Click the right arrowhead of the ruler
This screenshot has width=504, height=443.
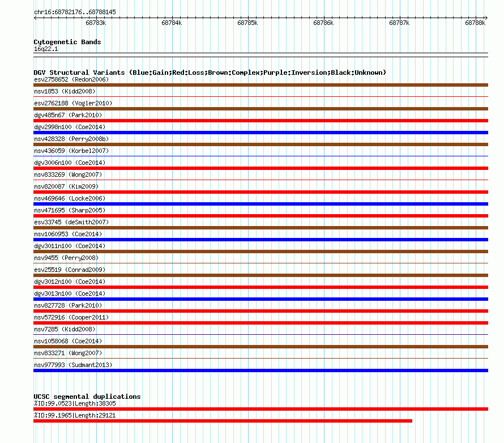tap(486, 18)
